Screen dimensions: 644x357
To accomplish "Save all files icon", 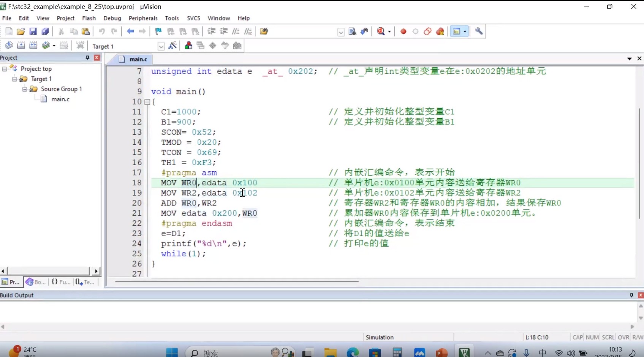I will click(x=45, y=32).
